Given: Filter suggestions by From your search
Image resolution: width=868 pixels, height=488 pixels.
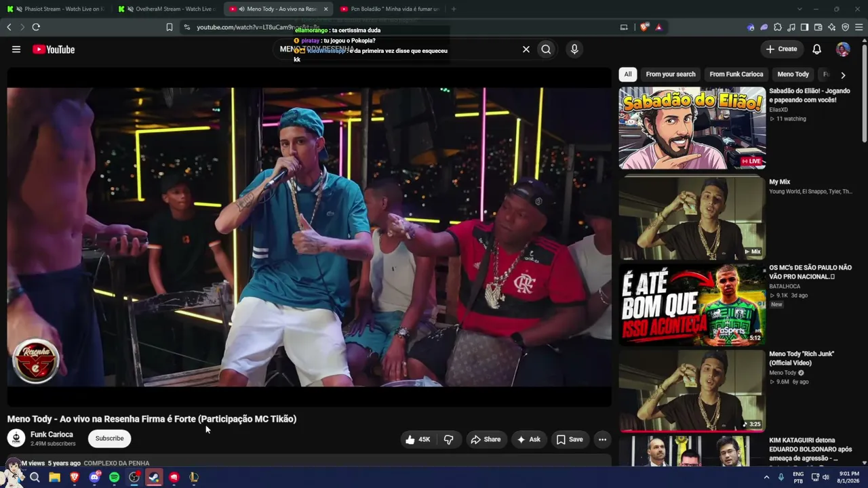Looking at the screenshot, I should point(671,75).
